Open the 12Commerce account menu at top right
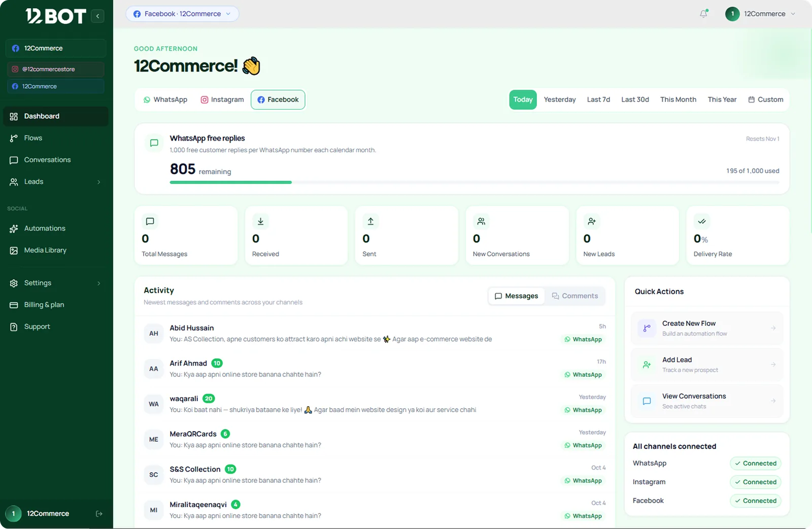 tap(760, 14)
